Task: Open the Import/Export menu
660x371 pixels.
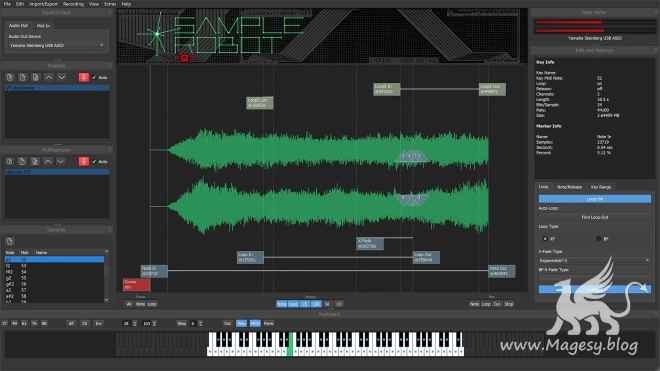Action: (43, 4)
